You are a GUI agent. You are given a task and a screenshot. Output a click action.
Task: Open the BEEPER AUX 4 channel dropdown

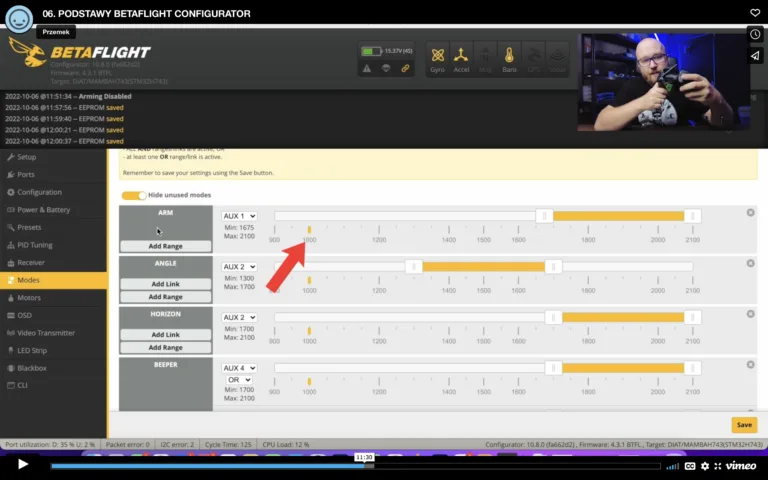point(239,368)
